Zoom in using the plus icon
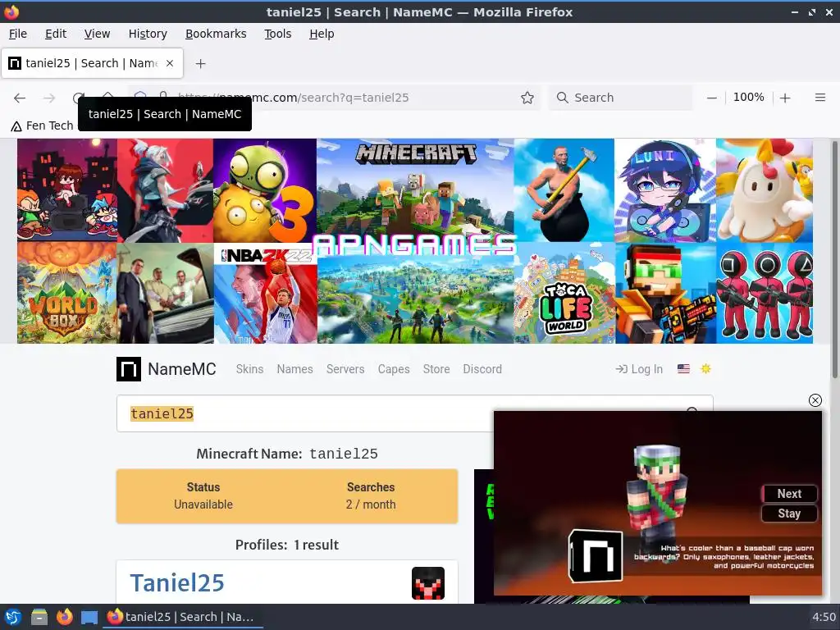The image size is (840, 630). pos(785,98)
